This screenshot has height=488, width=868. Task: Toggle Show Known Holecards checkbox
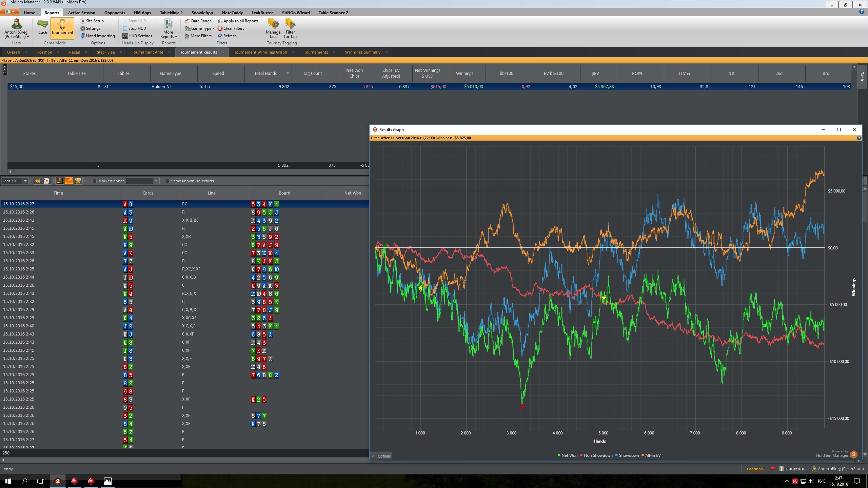pyautogui.click(x=167, y=181)
